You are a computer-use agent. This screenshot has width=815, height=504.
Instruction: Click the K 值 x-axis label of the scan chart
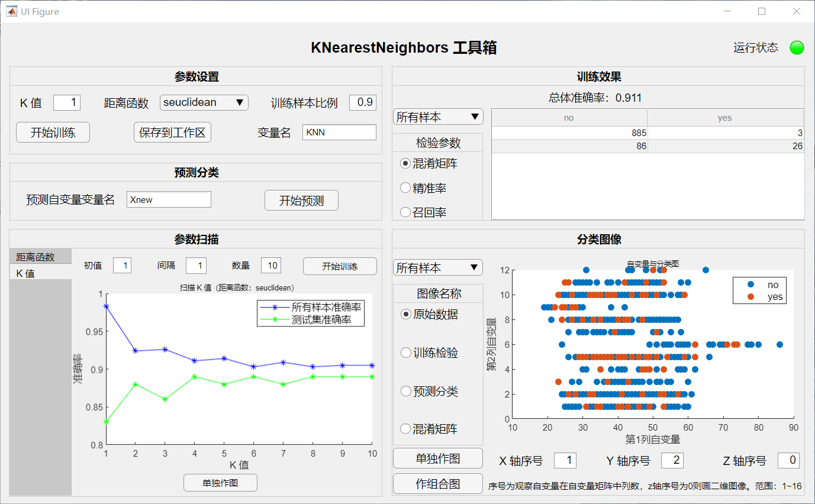coord(240,465)
